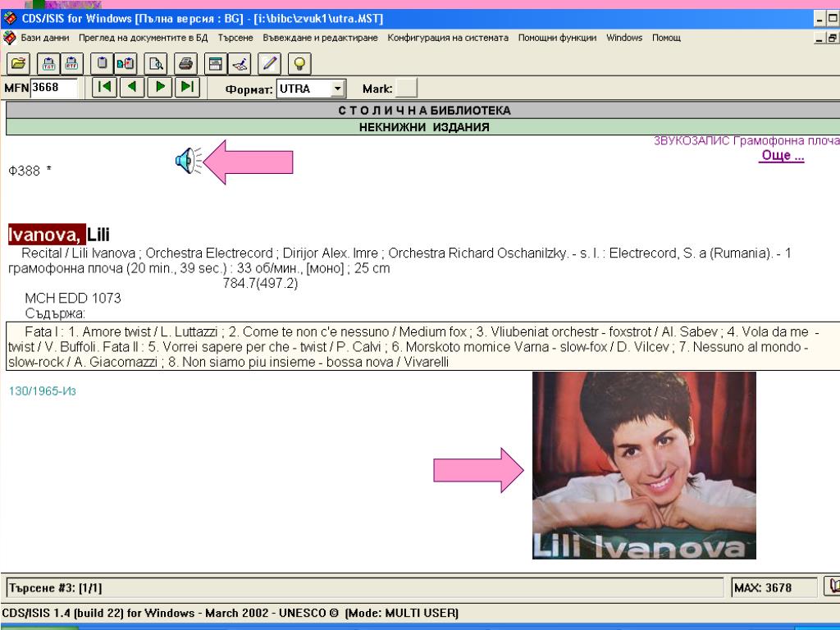Click the 784.7(497.2) classification code
Image resolution: width=840 pixels, height=630 pixels.
260,283
